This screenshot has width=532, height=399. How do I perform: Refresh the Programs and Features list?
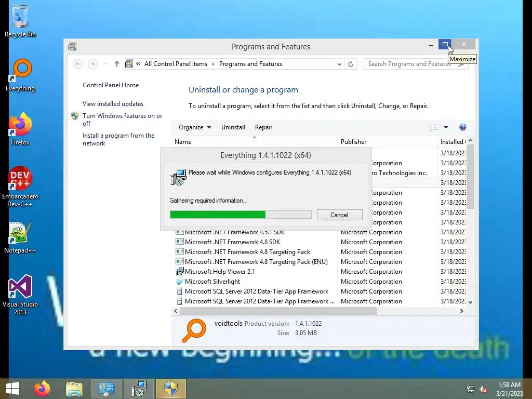[351, 64]
